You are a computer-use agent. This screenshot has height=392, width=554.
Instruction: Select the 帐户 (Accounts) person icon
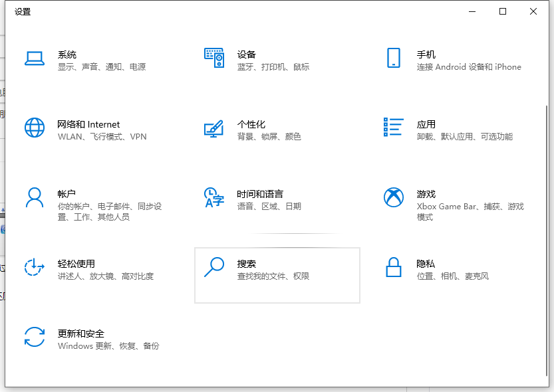tap(35, 197)
